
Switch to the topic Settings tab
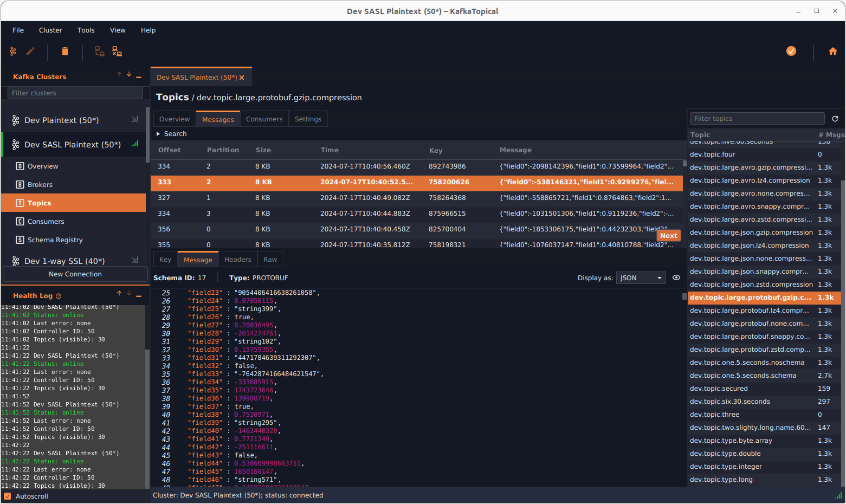(308, 119)
